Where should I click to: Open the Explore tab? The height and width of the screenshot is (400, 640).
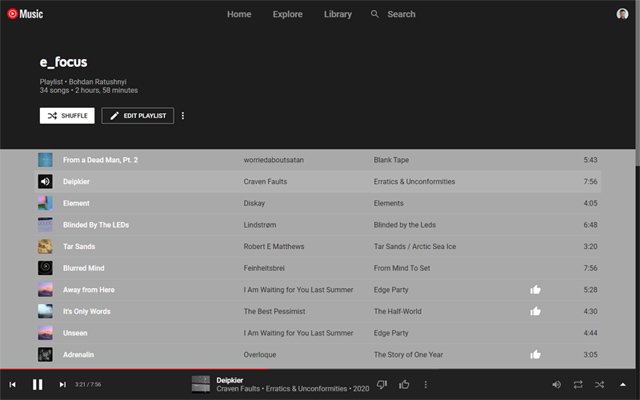[288, 14]
